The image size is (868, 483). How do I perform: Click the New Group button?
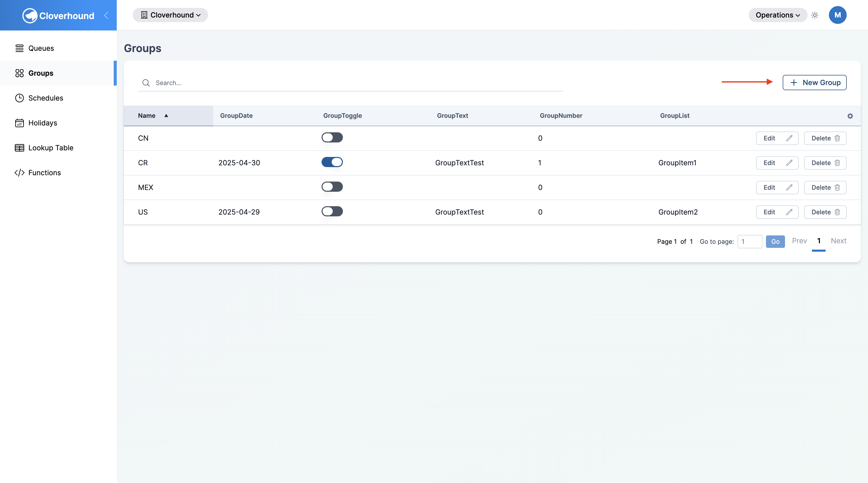814,83
